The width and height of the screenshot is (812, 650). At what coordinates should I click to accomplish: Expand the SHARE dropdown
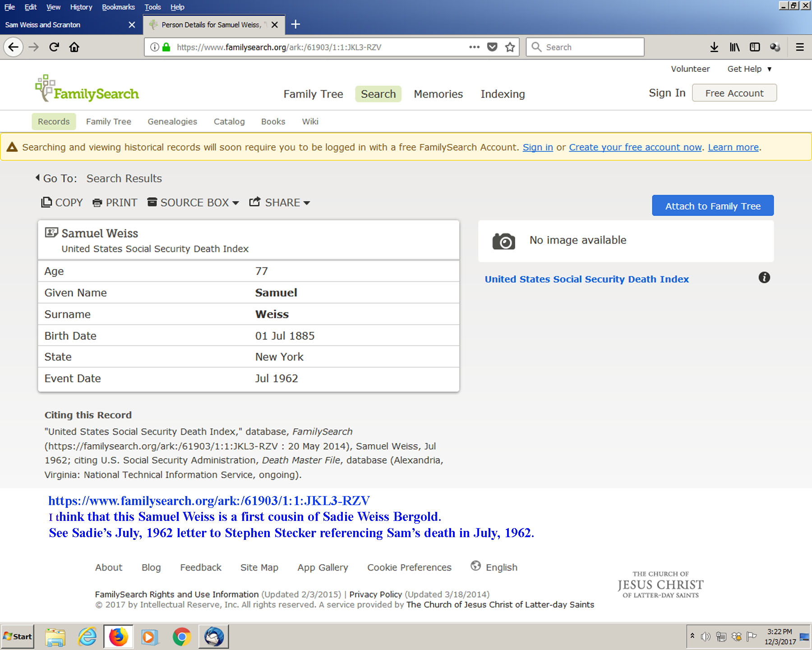280,203
